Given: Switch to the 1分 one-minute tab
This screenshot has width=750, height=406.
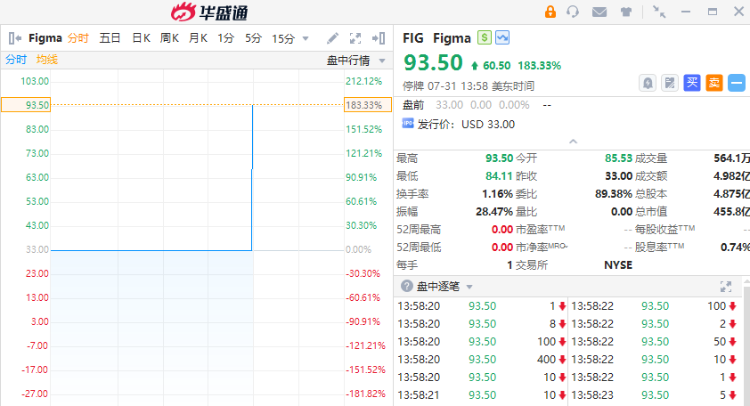Looking at the screenshot, I should [226, 38].
